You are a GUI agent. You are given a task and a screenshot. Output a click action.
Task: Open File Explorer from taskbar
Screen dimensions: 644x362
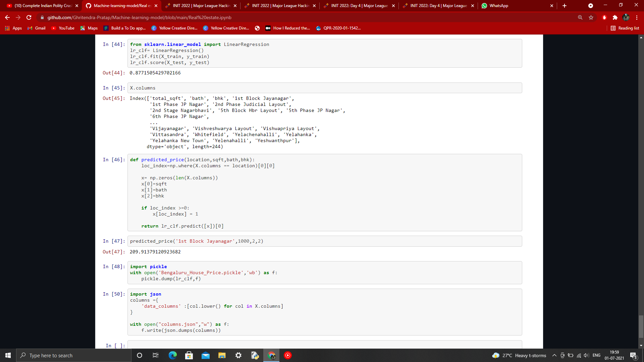click(222, 355)
